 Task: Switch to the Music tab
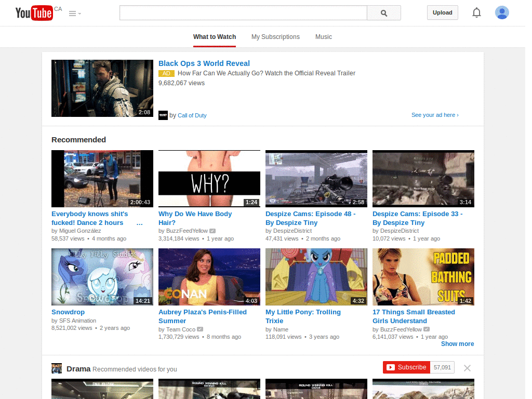(323, 37)
